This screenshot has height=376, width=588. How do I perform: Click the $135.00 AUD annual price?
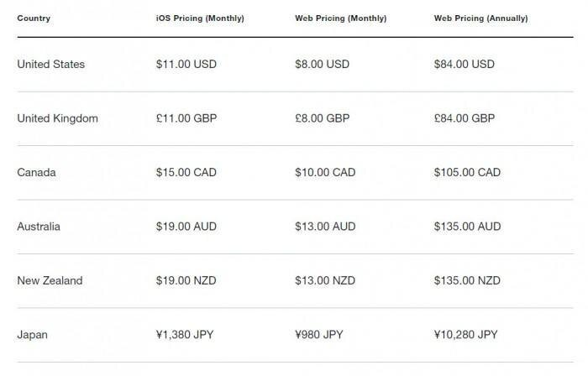tap(467, 227)
